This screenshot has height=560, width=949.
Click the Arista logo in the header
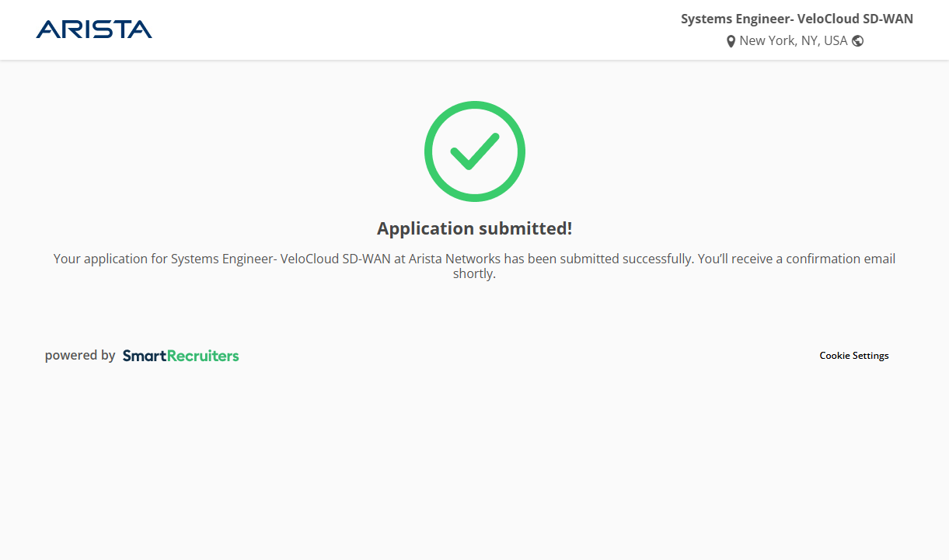(94, 30)
